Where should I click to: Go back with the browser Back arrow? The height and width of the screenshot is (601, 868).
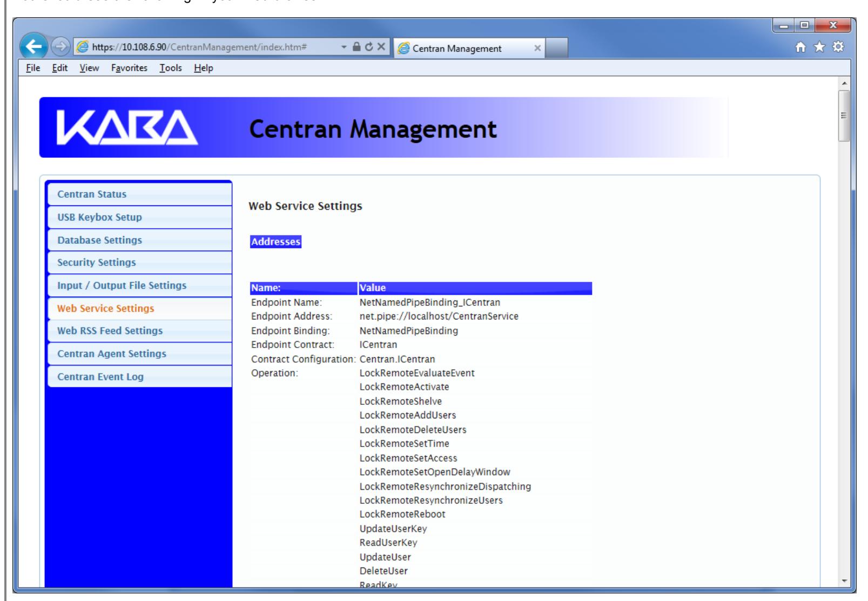(33, 47)
